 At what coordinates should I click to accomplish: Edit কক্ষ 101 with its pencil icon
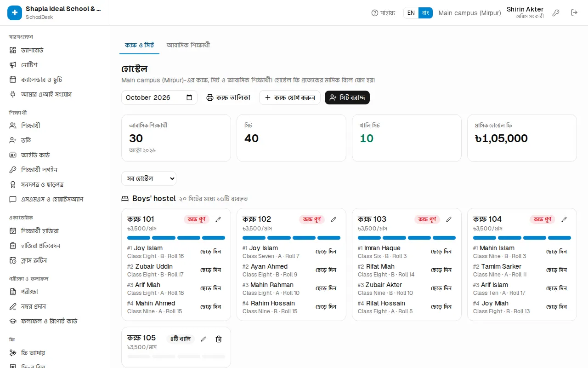[x=218, y=219]
